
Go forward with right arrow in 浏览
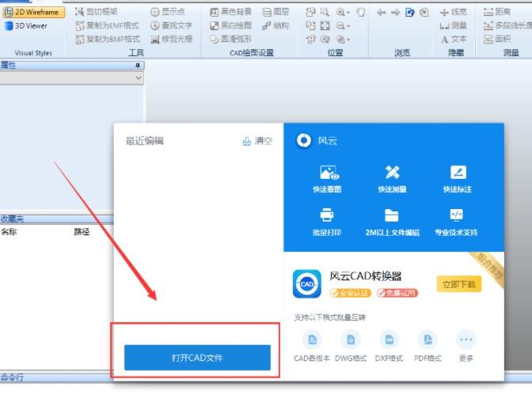[x=395, y=13]
